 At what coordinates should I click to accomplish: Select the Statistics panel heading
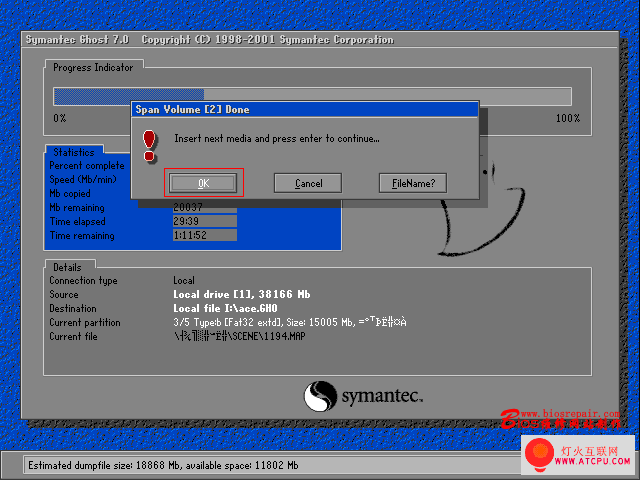click(x=73, y=152)
